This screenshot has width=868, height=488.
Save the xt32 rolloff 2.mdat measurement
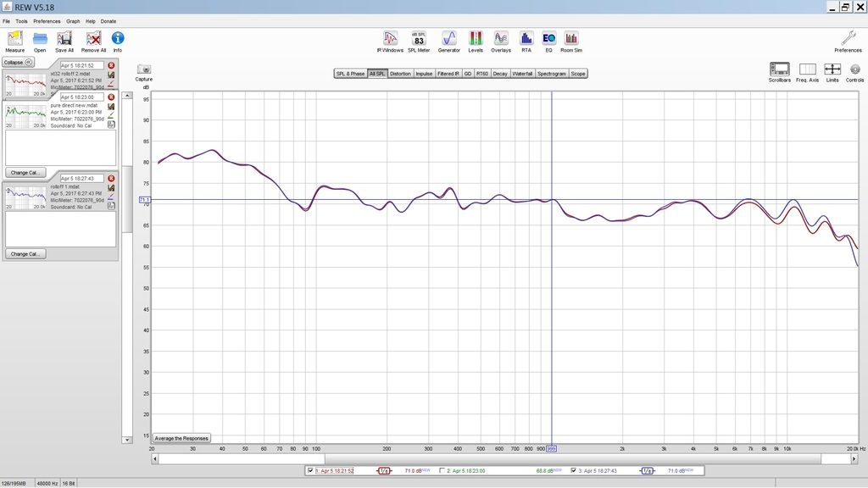pos(111,75)
